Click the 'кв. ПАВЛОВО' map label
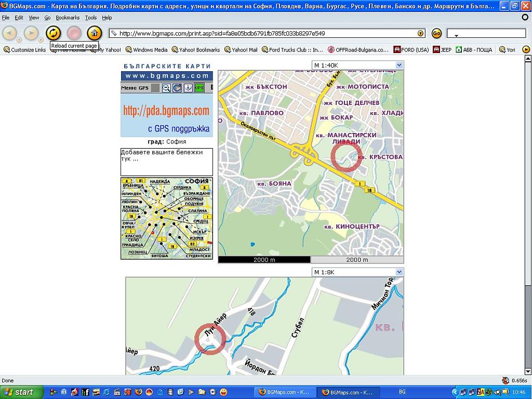Screen dimensions: 532x399 tap(261, 113)
